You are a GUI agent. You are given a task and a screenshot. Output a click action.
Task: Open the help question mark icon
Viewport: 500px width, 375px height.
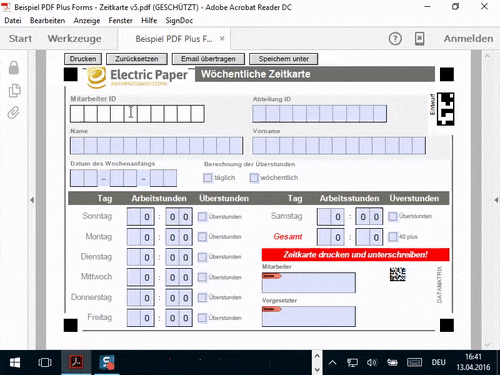395,39
